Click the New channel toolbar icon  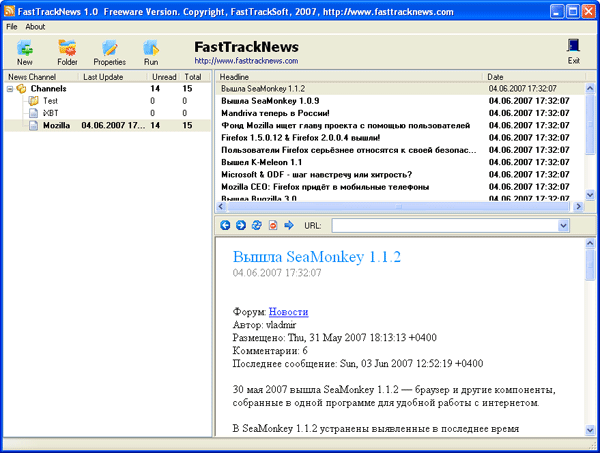[x=24, y=52]
